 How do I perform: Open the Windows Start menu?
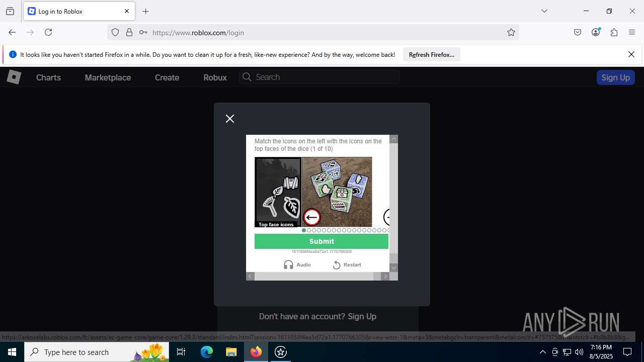[x=12, y=352]
